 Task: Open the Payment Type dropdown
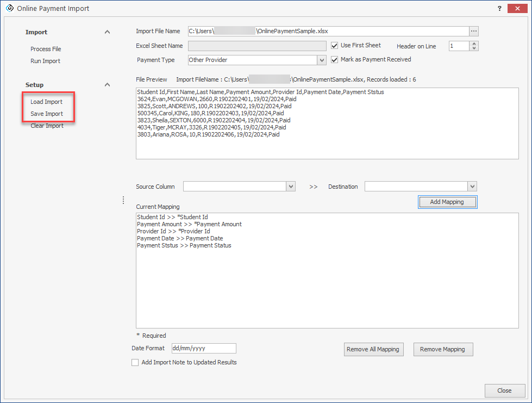(321, 60)
